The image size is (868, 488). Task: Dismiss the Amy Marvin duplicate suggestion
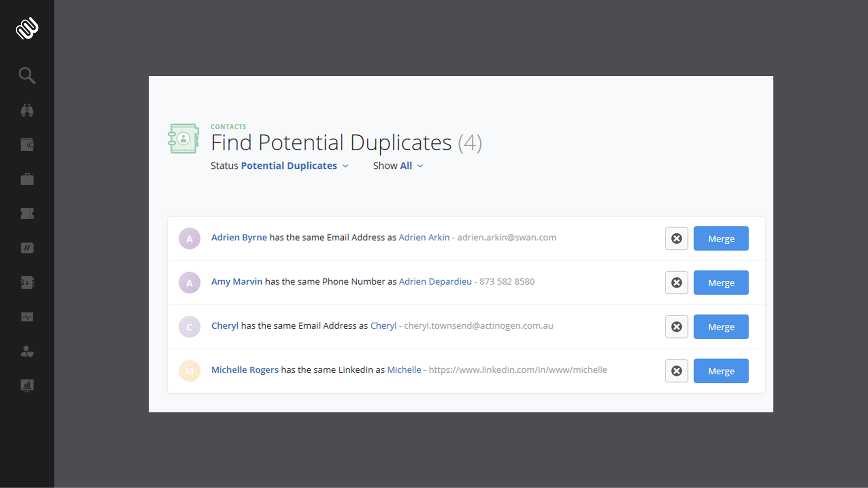[676, 283]
